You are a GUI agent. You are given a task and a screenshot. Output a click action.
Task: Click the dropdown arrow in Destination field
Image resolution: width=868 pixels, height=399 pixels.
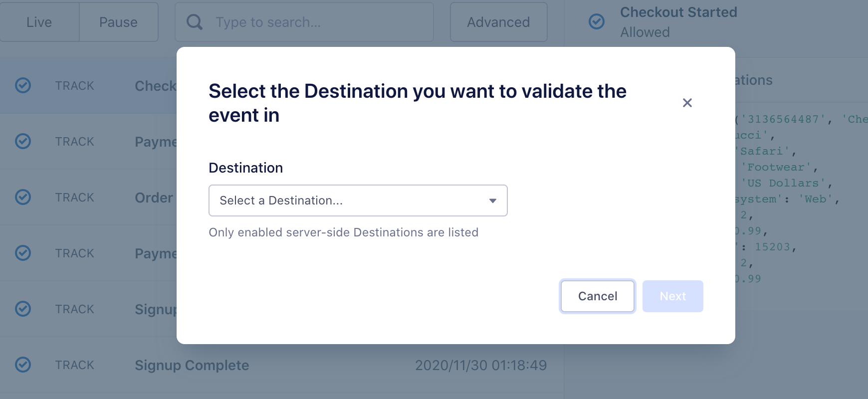pos(492,200)
